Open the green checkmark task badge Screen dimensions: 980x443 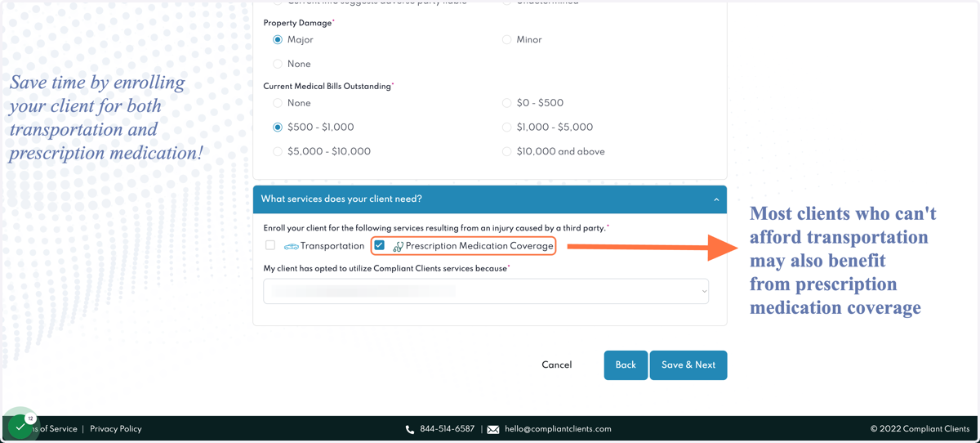coord(20,427)
